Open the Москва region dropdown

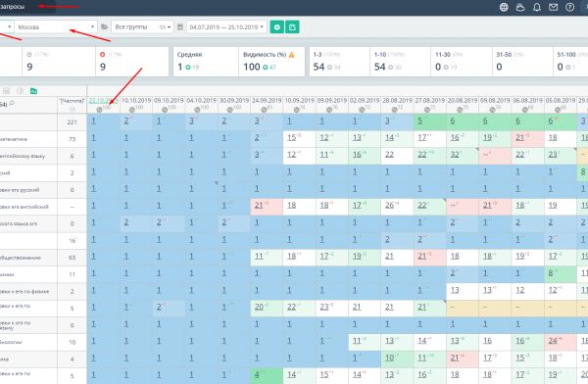tap(56, 27)
